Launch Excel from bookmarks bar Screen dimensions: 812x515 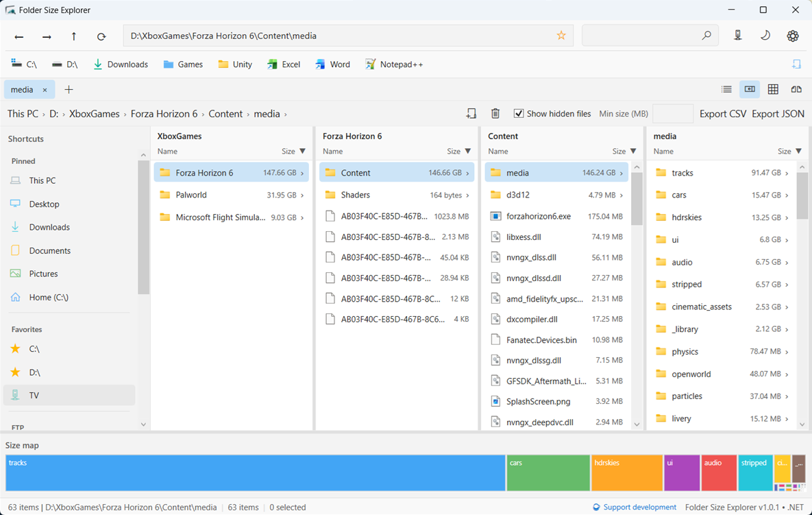coord(283,64)
